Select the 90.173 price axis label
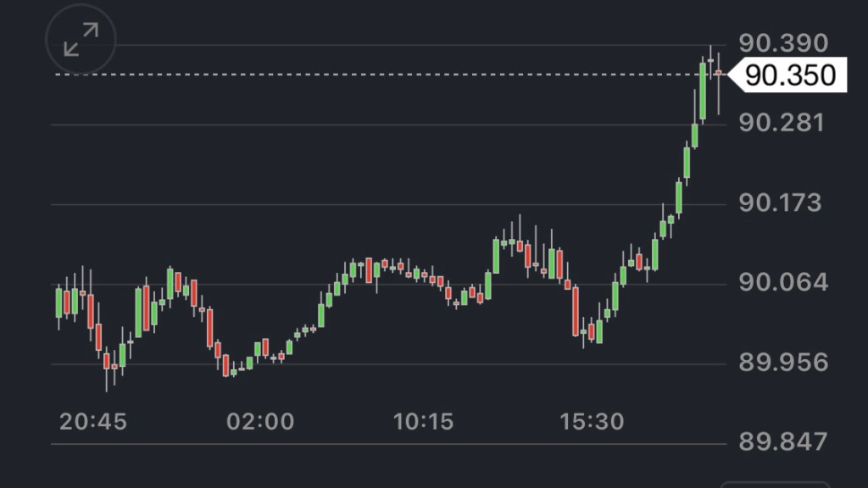Screen dimensions: 868x488 point(782,203)
